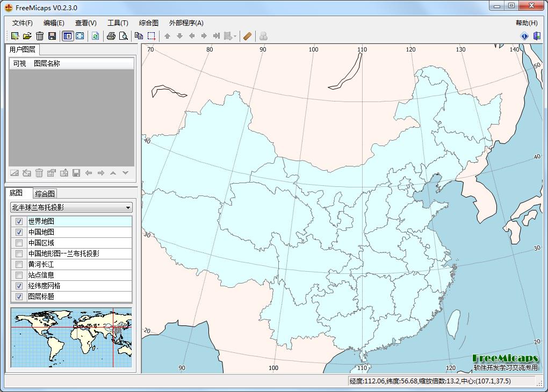
Task: Open the 工具(T) menu
Action: tap(118, 23)
